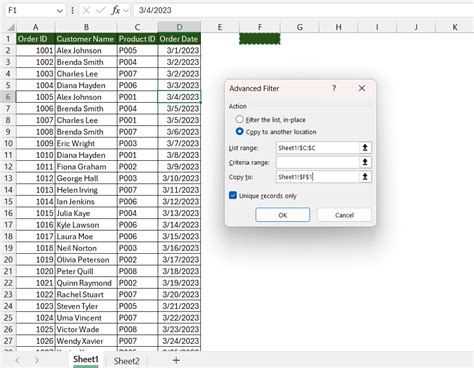Viewport: 474px width, 368px height.
Task: Click the formula bar options dots
Action: pyautogui.click(x=72, y=10)
